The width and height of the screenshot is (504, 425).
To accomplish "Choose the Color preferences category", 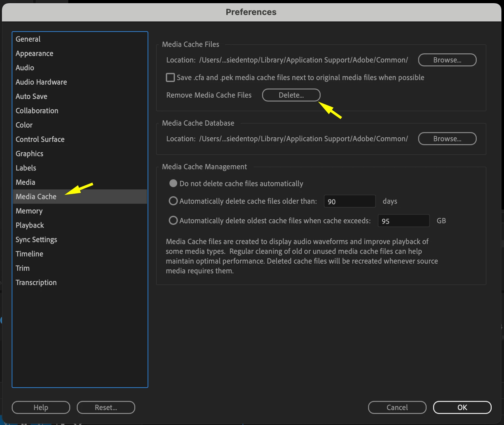I will coord(80,125).
